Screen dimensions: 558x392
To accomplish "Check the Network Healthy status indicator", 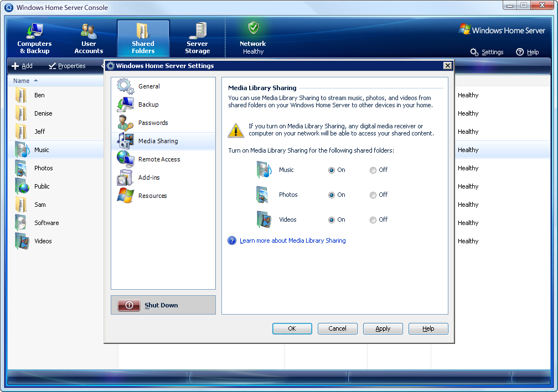I will point(252,38).
